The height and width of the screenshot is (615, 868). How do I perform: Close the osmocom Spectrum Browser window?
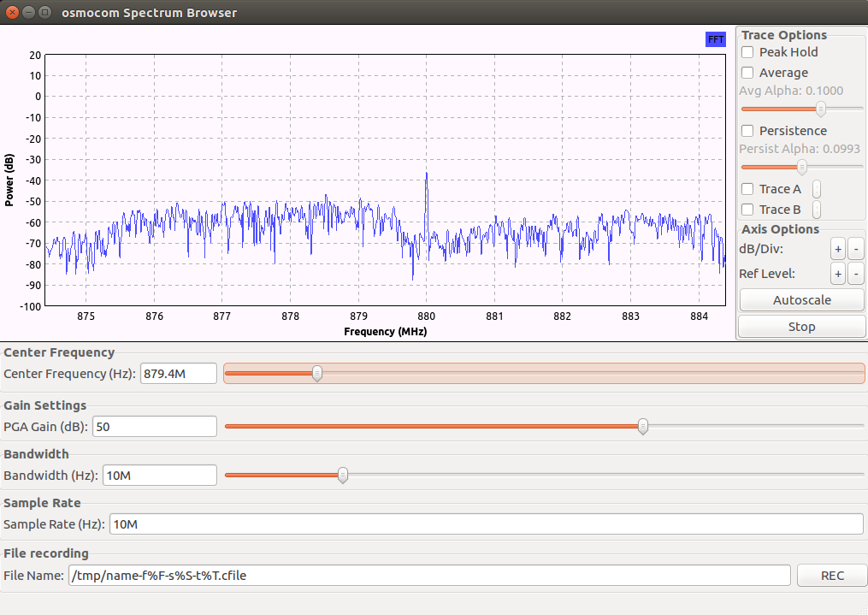(12, 12)
